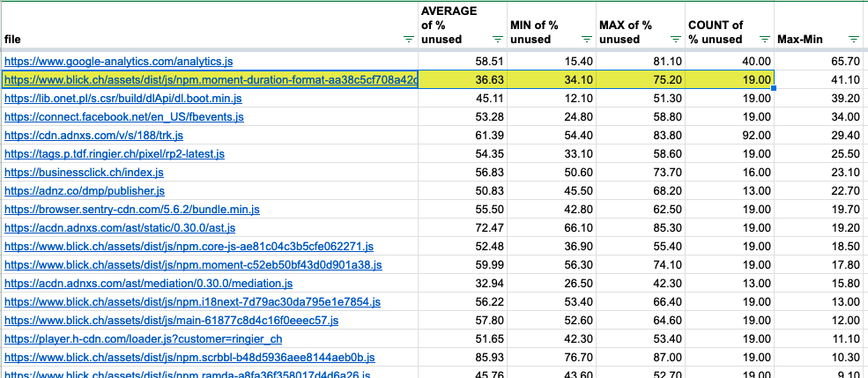Image resolution: width=868 pixels, height=378 pixels.
Task: Select average cell 59.99
Action: point(463,265)
